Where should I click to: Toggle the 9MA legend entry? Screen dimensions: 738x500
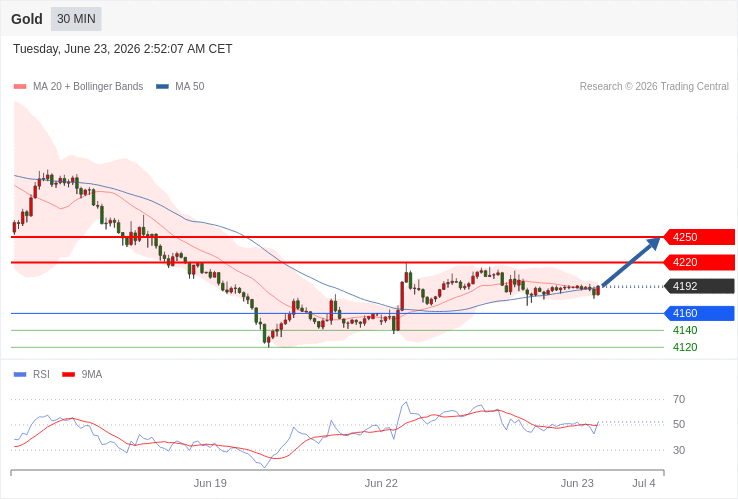click(82, 375)
